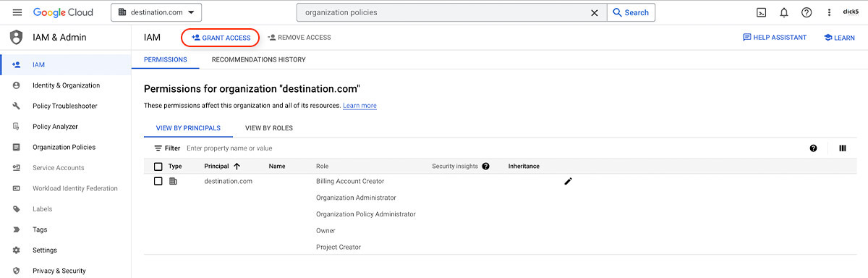
Task: Open Policy Troubleshooter in sidebar
Action: coord(65,106)
